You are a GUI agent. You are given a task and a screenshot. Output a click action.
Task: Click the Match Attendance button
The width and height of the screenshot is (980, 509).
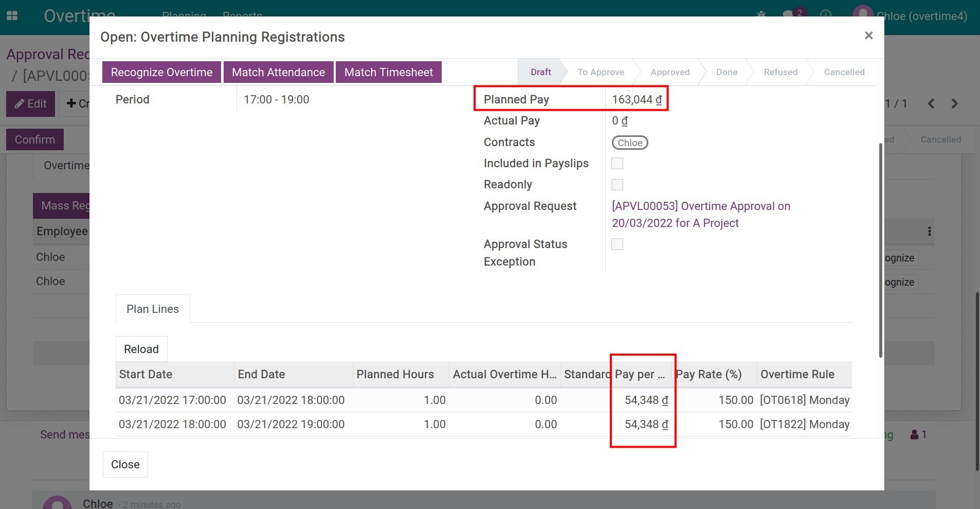click(x=278, y=72)
